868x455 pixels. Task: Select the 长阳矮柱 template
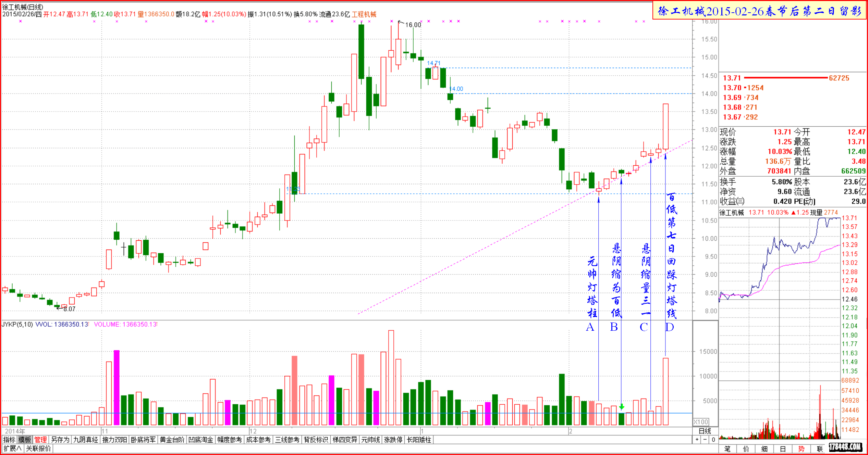pyautogui.click(x=419, y=440)
